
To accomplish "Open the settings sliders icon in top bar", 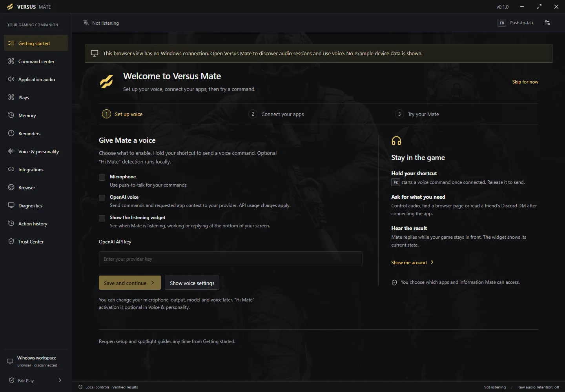I will [547, 23].
